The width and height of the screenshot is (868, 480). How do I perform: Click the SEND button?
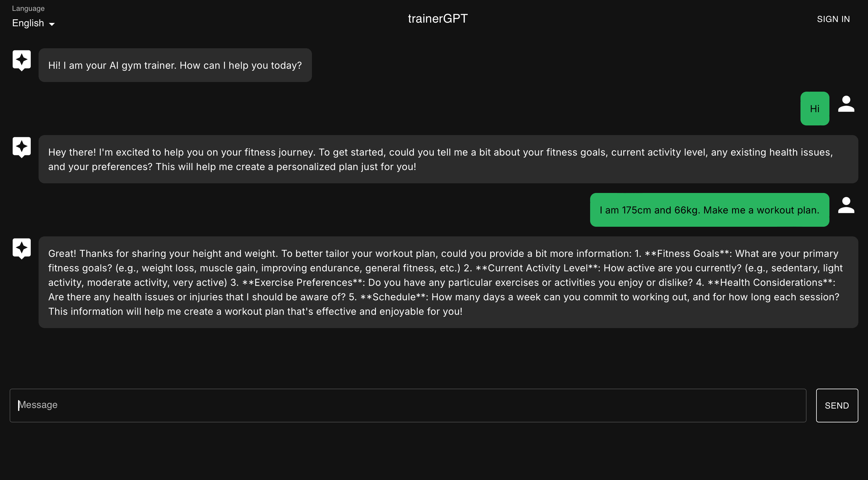pyautogui.click(x=837, y=405)
